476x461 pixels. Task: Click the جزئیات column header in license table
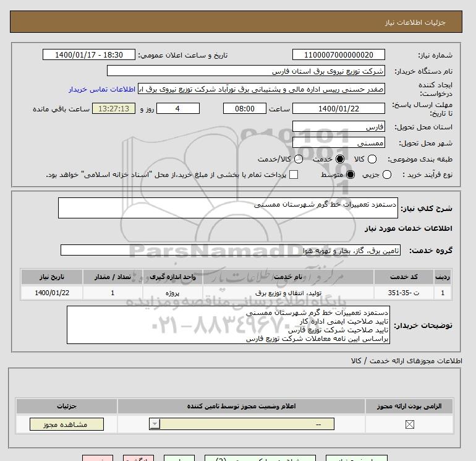(67, 406)
